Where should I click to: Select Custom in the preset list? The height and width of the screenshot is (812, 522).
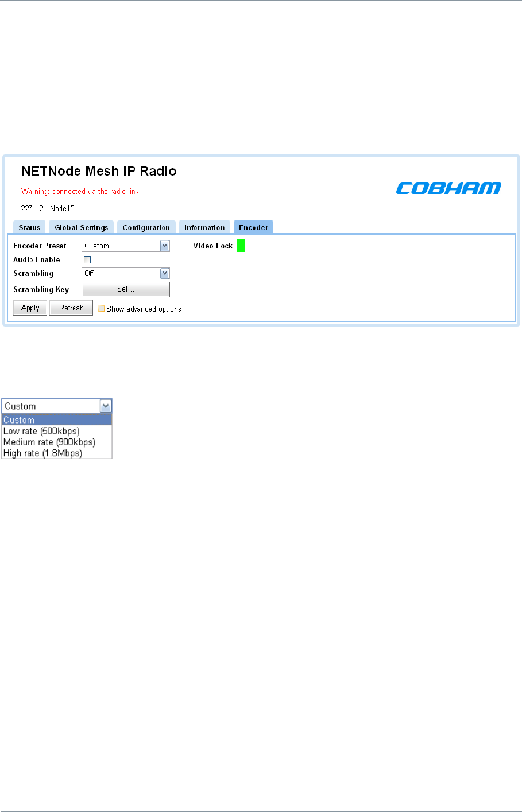57,420
